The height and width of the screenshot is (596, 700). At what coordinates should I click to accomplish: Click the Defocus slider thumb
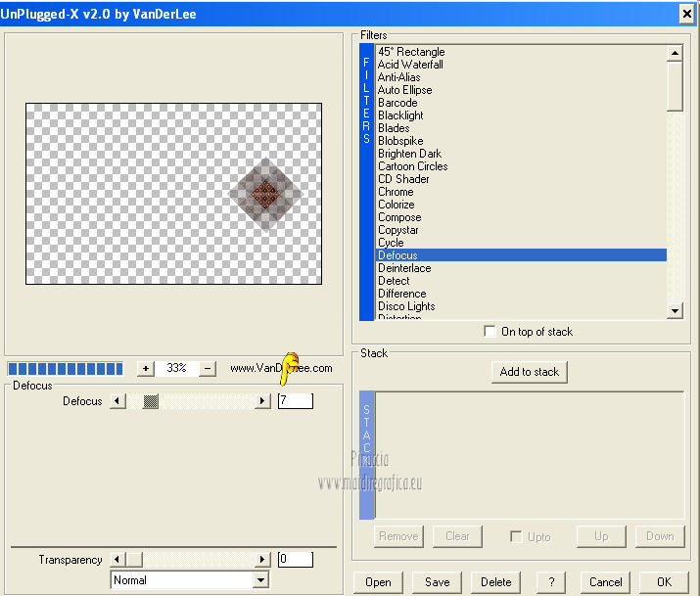(x=151, y=401)
